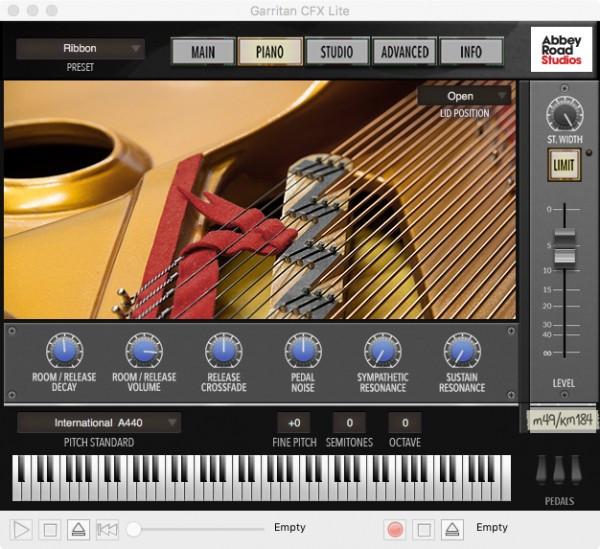Click the right sustain pedal

point(576,469)
